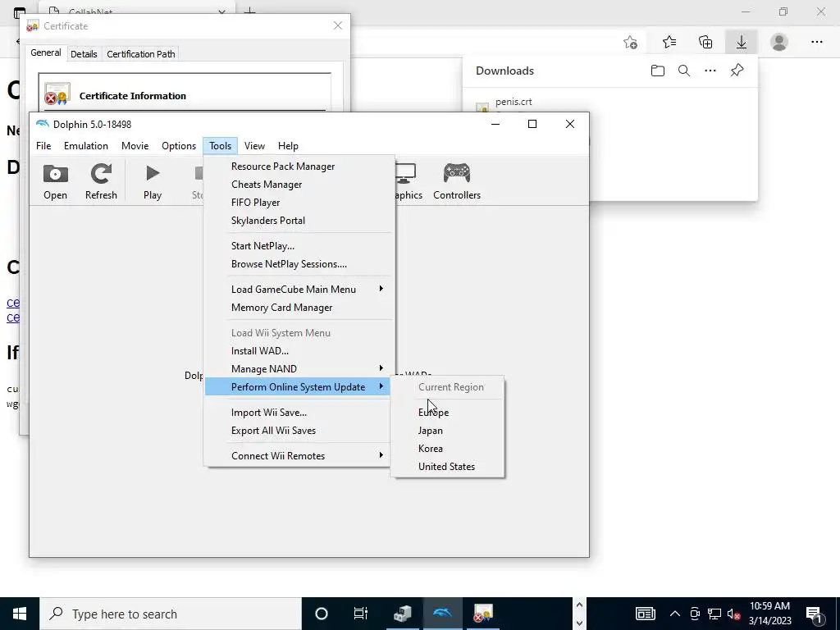Open downloads folder icon in Downloads panel
Viewport: 840px width, 630px height.
coord(658,71)
